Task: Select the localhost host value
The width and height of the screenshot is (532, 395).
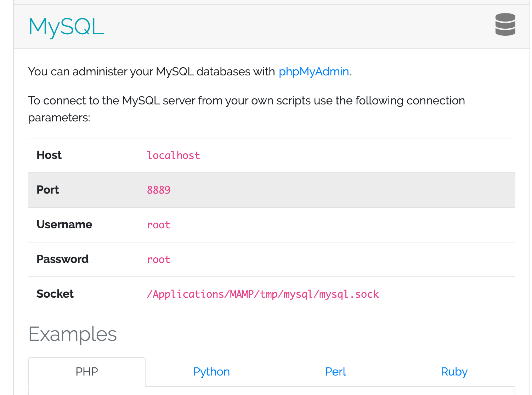Action: click(174, 155)
